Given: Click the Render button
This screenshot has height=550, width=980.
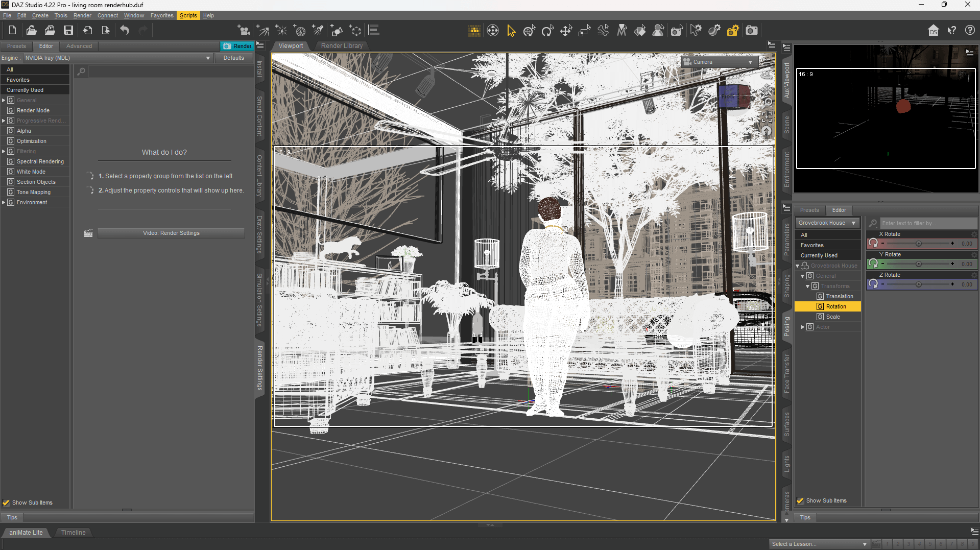Looking at the screenshot, I should coord(237,46).
